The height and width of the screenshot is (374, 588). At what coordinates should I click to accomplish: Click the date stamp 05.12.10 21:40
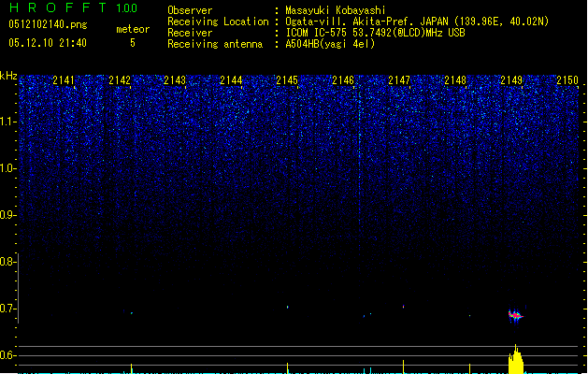48,43
